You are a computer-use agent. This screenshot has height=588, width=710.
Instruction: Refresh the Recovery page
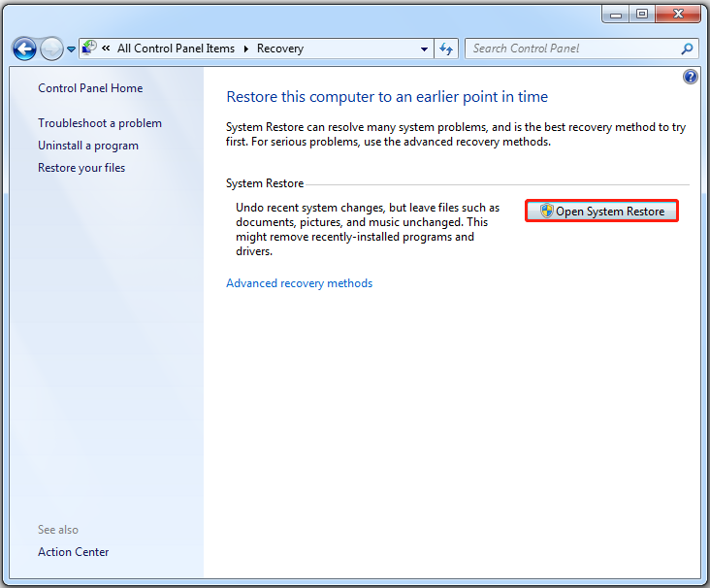[446, 49]
